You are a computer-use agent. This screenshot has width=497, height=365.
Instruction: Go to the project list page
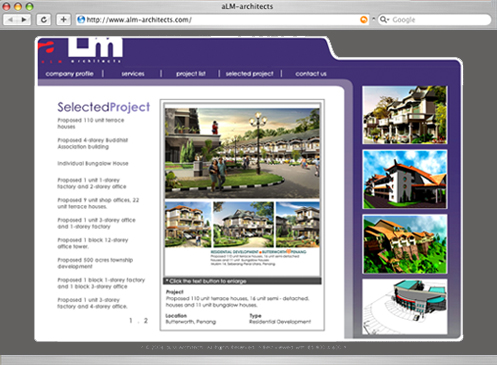(191, 74)
